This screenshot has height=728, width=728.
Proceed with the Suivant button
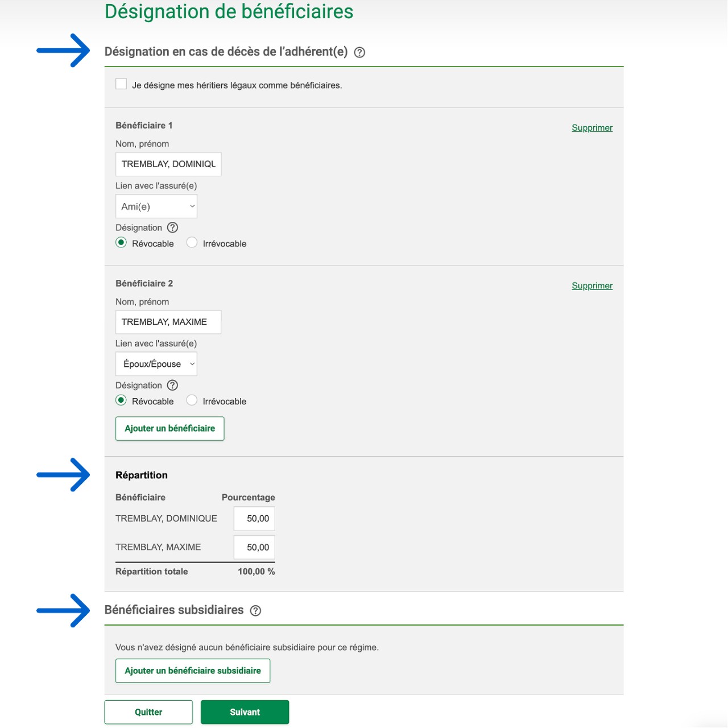[245, 712]
